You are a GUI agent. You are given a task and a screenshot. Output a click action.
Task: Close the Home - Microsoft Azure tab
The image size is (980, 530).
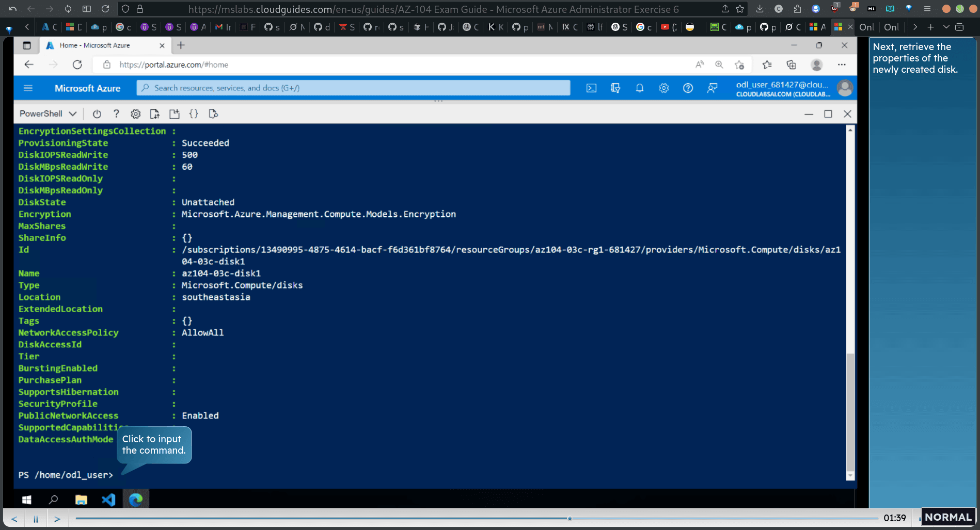click(x=162, y=45)
